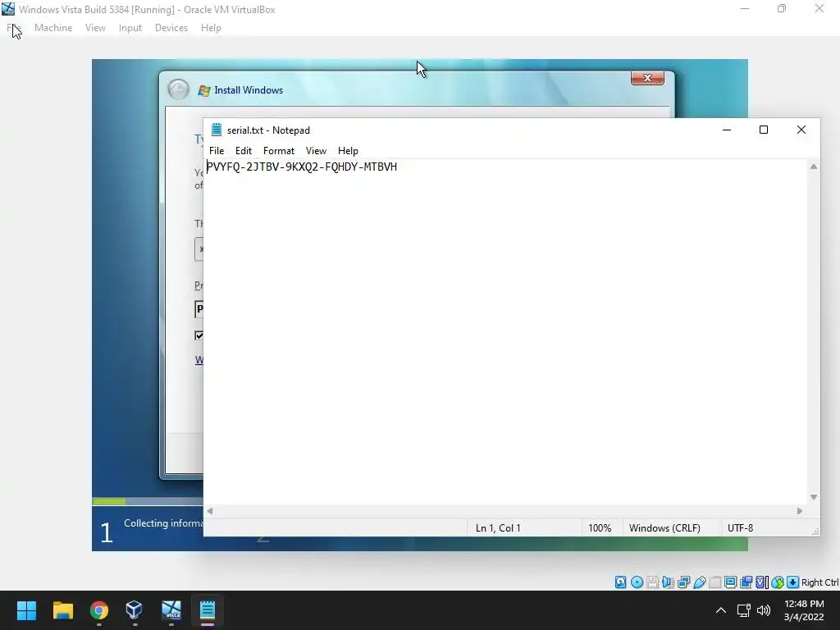
Task: Click the Windows (CRLF) status entry
Action: (664, 528)
